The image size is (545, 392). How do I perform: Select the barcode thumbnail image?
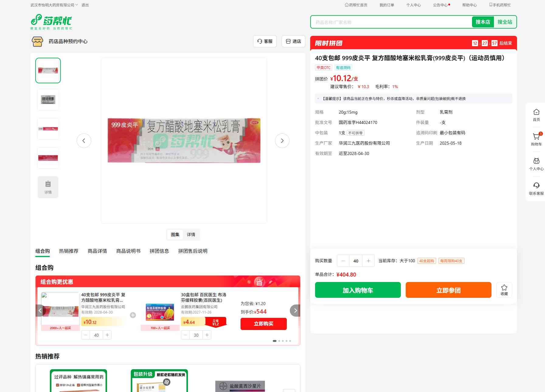(48, 100)
